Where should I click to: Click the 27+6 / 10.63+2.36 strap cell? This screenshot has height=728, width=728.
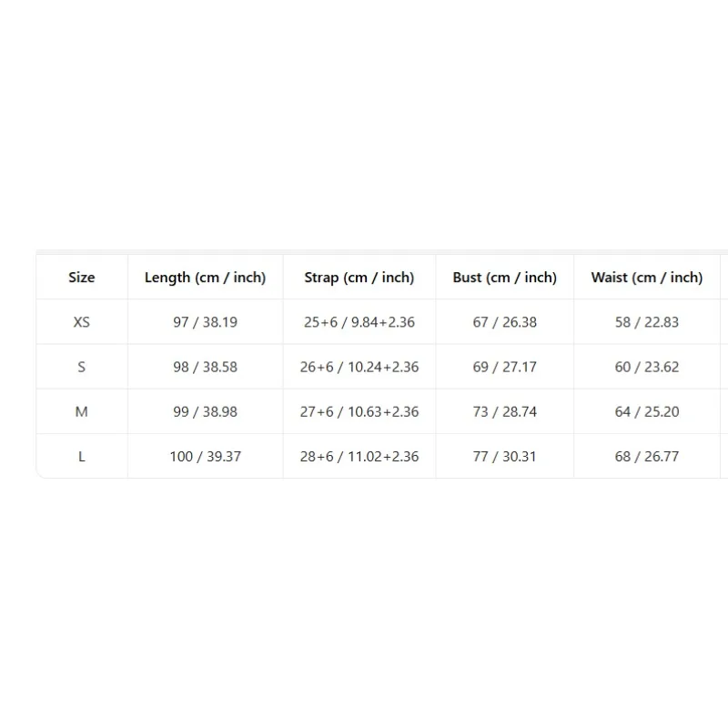359,411
